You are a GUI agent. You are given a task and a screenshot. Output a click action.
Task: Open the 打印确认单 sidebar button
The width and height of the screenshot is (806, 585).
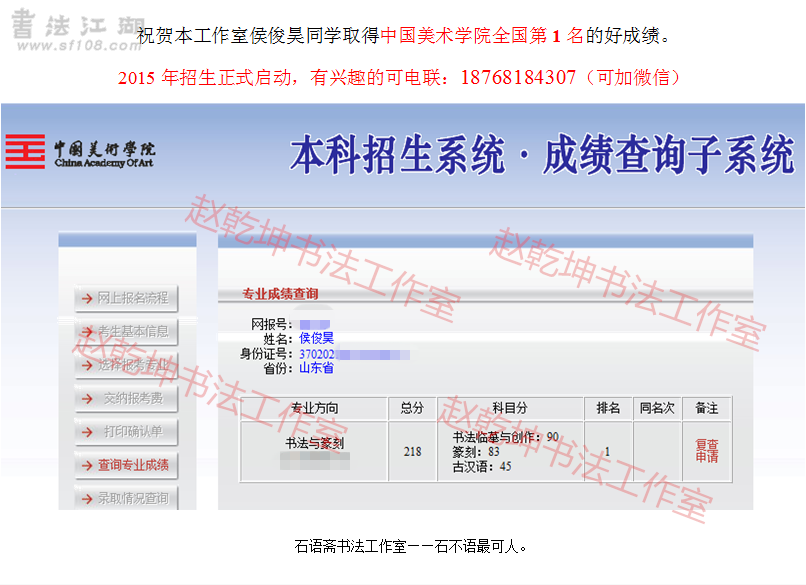pos(126,432)
